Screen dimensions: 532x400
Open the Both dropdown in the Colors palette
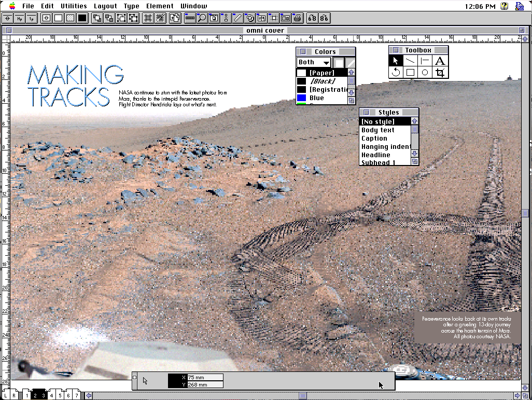313,62
